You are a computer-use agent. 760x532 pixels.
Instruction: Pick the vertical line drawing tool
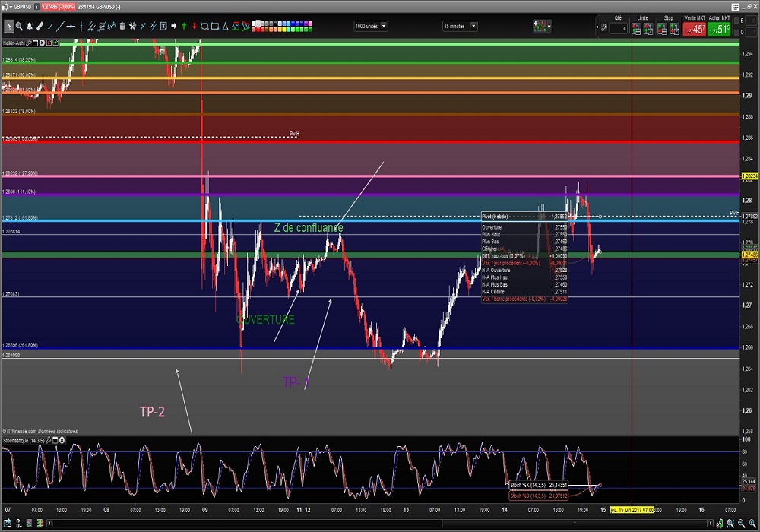81,26
